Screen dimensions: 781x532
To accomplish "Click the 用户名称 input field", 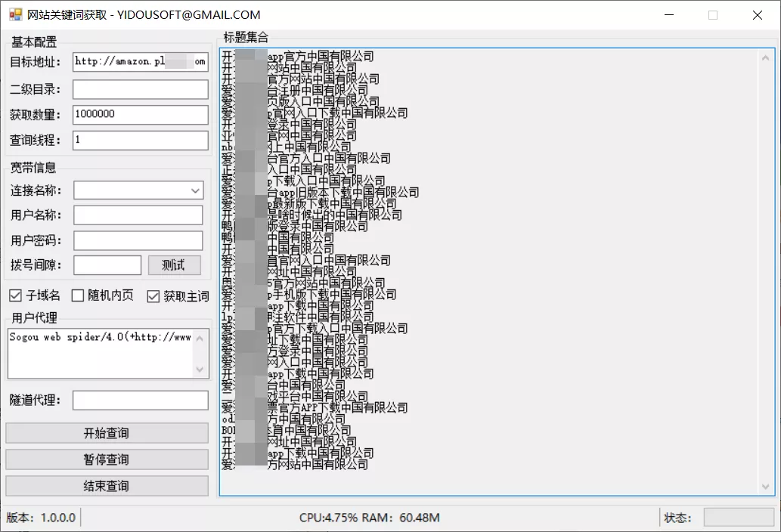I will (138, 215).
